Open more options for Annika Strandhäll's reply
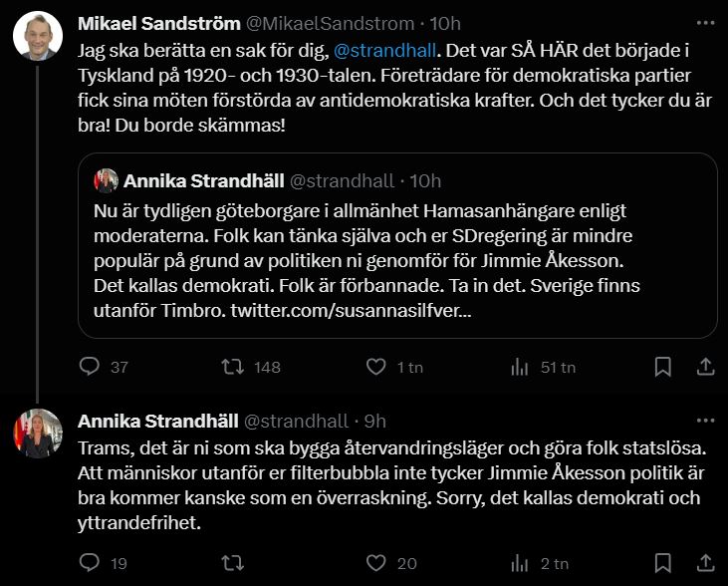The image size is (728, 586). tap(705, 421)
